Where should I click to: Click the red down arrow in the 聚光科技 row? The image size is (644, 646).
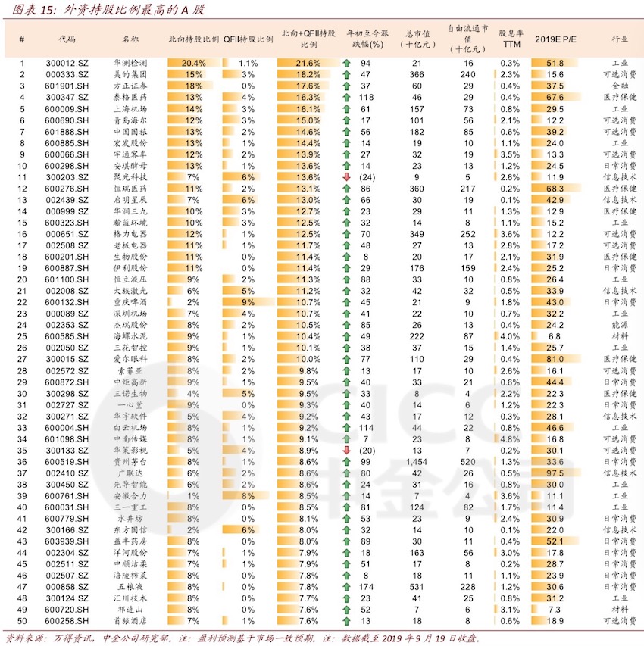(x=346, y=177)
